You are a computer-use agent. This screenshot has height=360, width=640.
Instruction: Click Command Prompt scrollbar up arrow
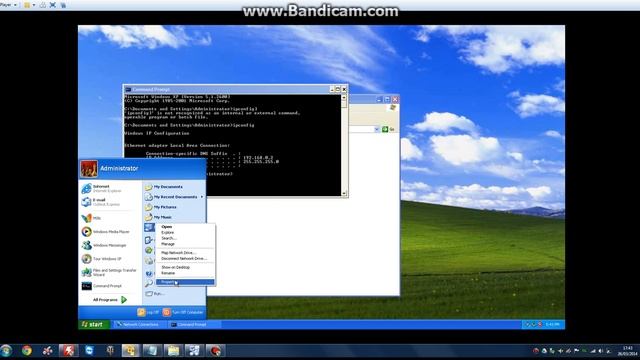tap(344, 98)
